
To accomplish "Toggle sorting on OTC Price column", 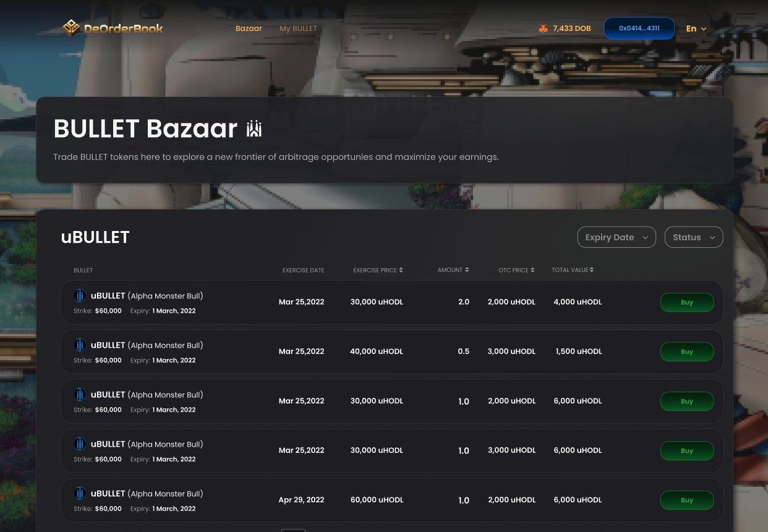I will coord(532,270).
